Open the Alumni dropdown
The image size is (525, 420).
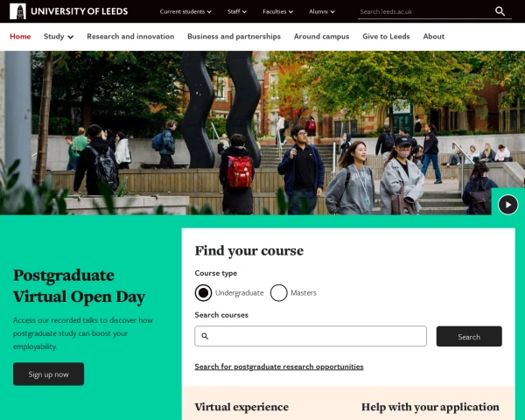(x=322, y=11)
